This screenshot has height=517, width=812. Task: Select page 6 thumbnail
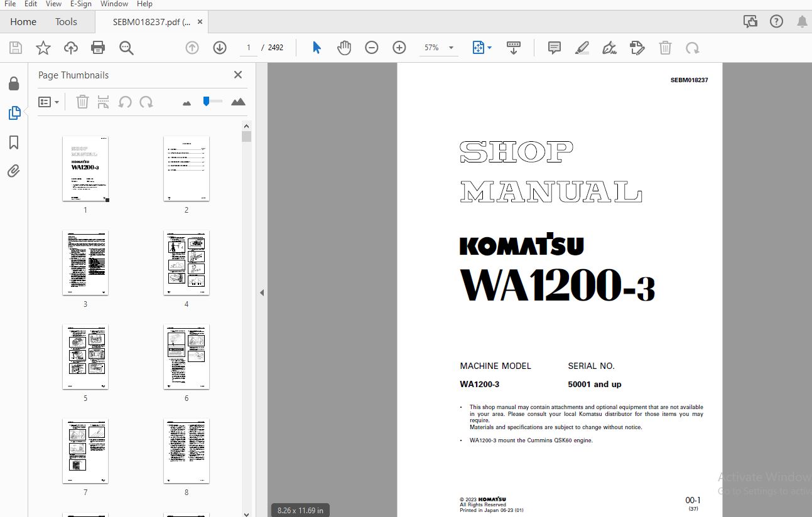[x=187, y=356]
